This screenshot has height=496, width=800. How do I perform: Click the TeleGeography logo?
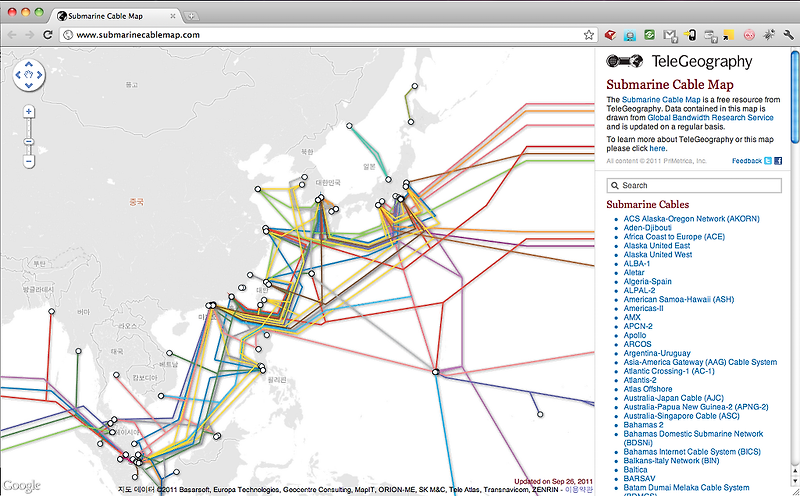679,62
